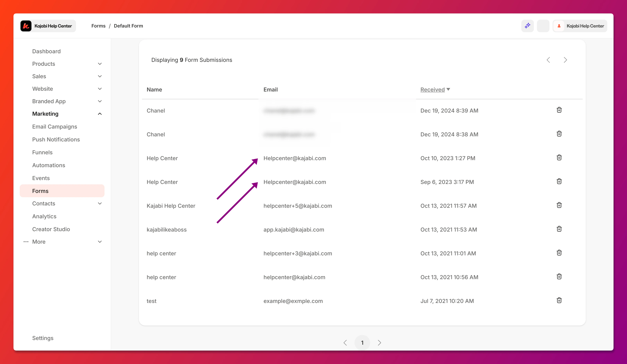
Task: Expand the Branded App menu chevron
Action: (x=100, y=101)
